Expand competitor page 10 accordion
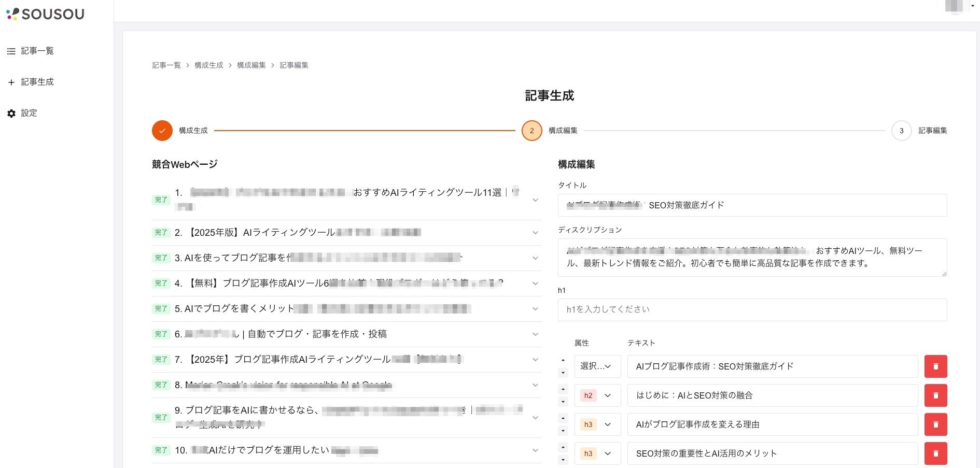Viewport: 980px width, 468px height. pos(535,450)
